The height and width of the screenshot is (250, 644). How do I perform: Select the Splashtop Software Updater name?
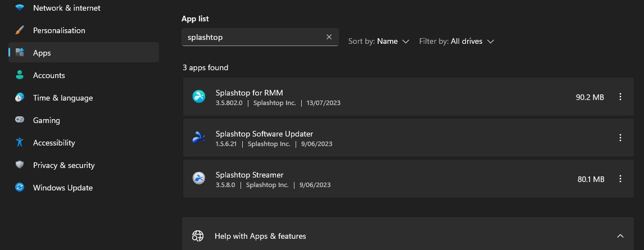[x=265, y=134]
